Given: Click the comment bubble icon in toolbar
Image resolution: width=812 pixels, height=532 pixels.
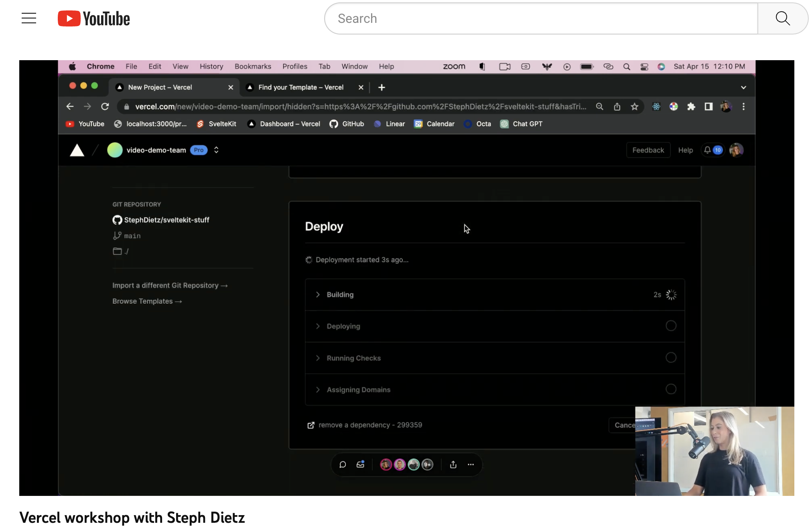Looking at the screenshot, I should coord(343,465).
